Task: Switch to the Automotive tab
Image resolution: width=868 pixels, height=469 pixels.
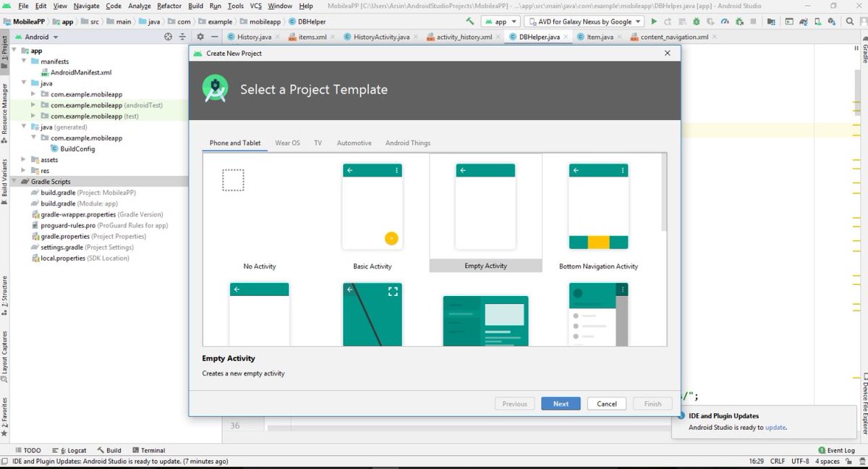Action: point(354,143)
